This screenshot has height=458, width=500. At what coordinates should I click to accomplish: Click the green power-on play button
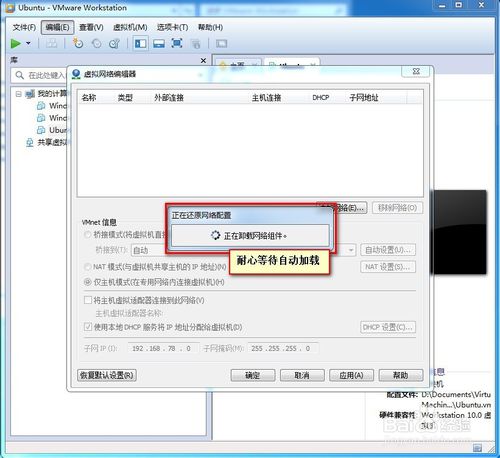15,43
